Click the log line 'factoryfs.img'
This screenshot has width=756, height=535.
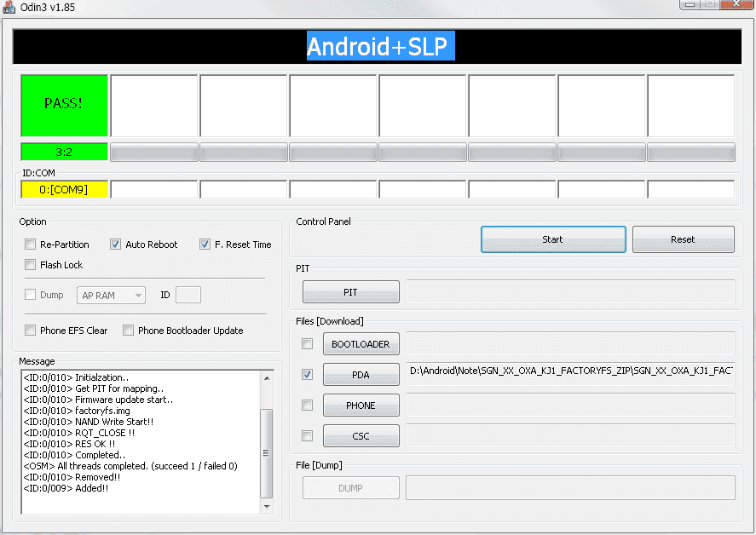tap(77, 411)
